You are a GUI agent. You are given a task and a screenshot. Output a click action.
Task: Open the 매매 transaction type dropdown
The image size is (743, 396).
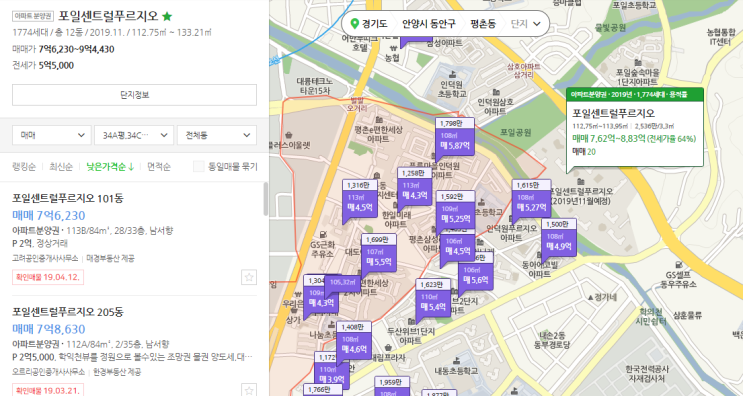52,135
